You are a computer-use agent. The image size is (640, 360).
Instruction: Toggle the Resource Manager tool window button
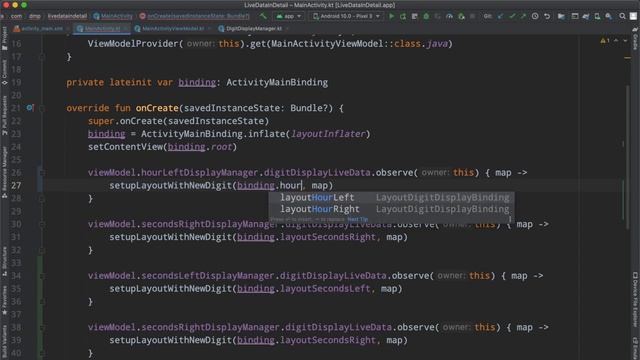(4, 173)
